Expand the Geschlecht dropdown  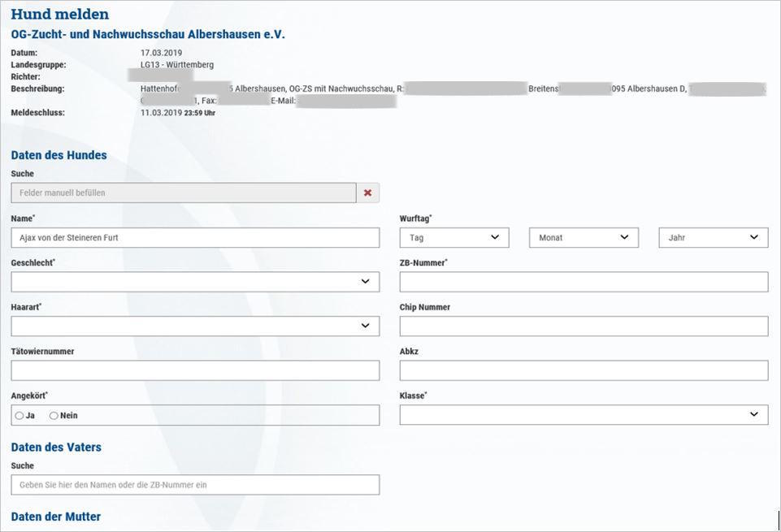coord(195,282)
